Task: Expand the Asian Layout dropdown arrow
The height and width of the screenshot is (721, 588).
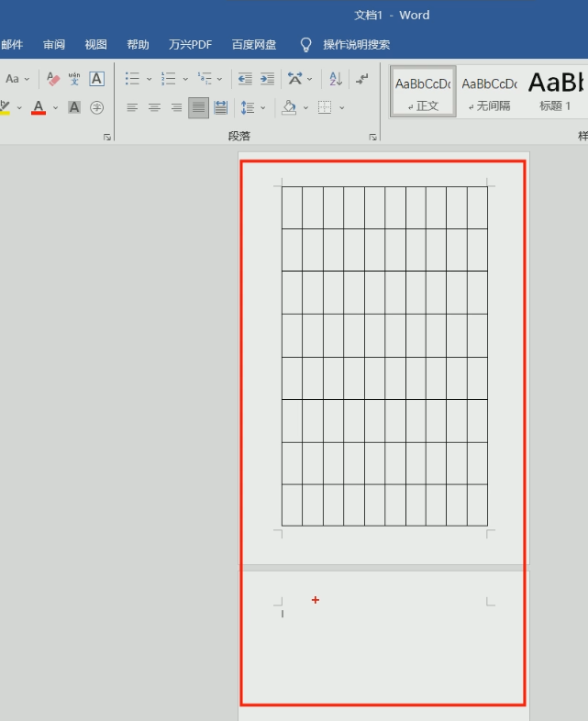Action: click(x=309, y=79)
